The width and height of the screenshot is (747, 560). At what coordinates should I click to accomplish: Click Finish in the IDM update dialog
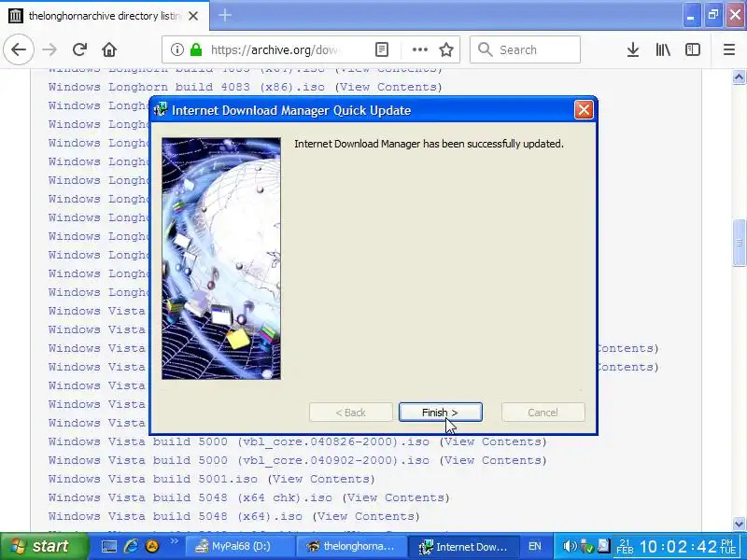click(x=440, y=413)
